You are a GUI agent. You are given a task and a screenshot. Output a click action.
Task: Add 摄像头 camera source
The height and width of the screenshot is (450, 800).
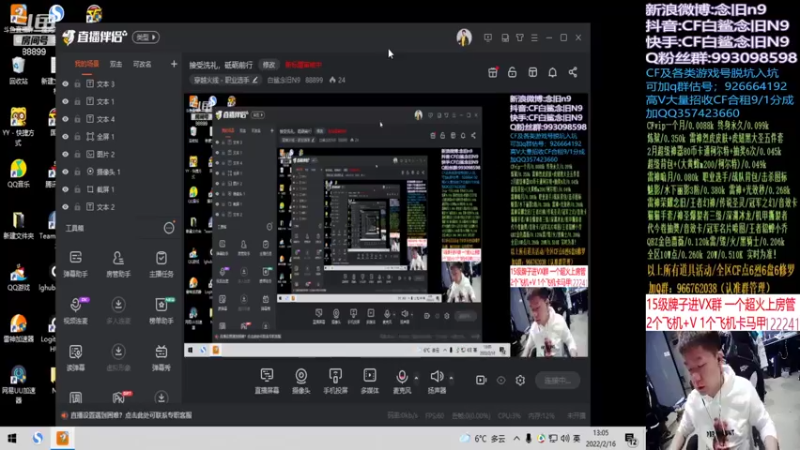tap(301, 381)
